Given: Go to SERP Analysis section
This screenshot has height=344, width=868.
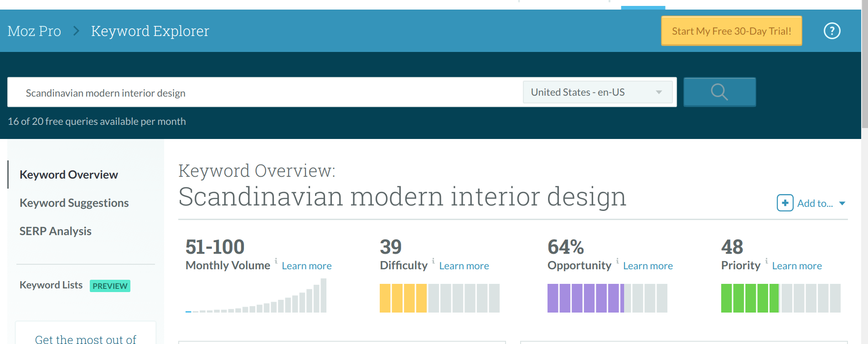Looking at the screenshot, I should pyautogui.click(x=56, y=231).
